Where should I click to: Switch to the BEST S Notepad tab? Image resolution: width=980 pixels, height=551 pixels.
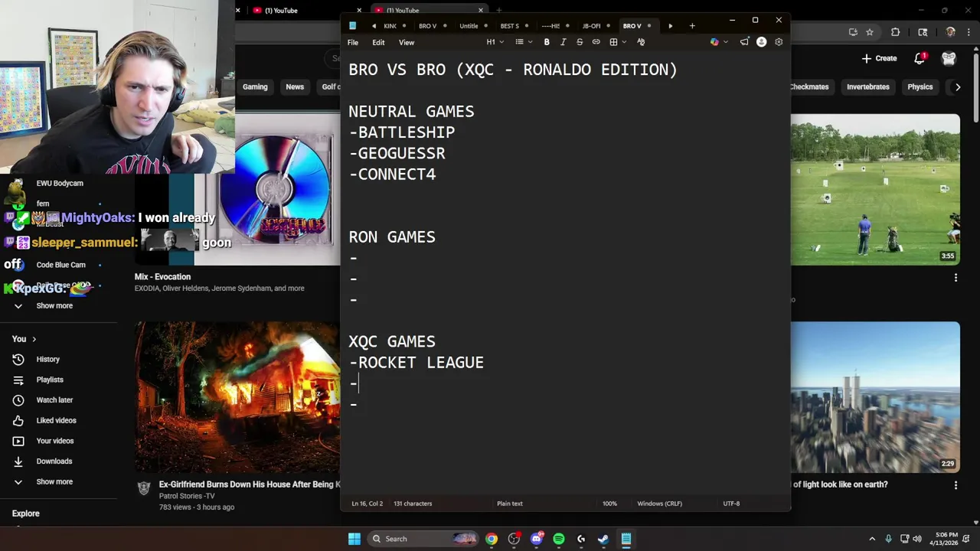[x=510, y=26]
